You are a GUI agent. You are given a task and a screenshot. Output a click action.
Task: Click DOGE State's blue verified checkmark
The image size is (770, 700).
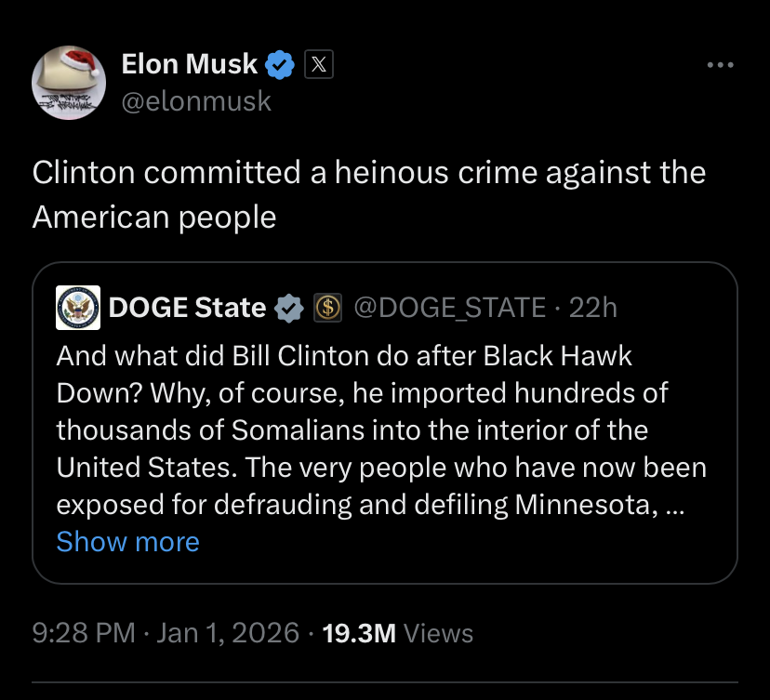pyautogui.click(x=291, y=307)
